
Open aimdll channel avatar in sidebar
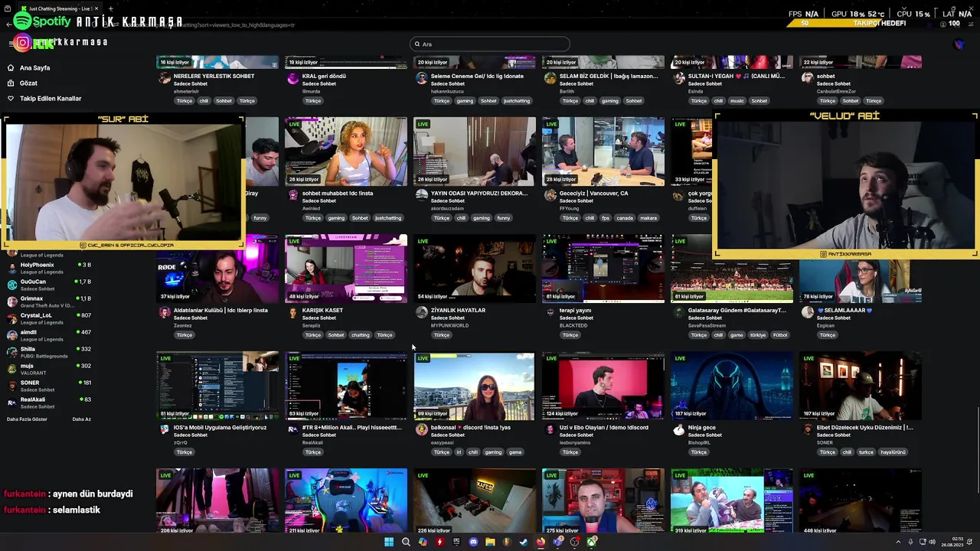click(x=11, y=335)
